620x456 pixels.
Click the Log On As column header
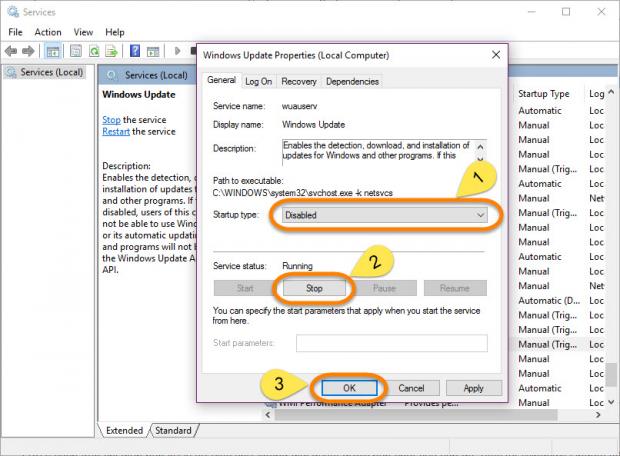point(596,94)
